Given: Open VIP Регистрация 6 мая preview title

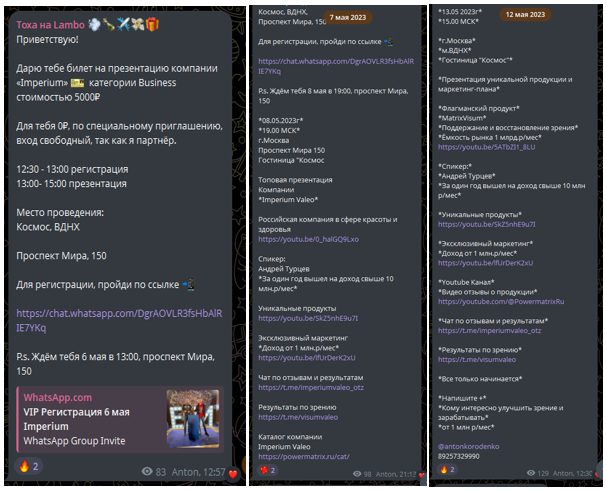Looking at the screenshot, I should coord(77,412).
